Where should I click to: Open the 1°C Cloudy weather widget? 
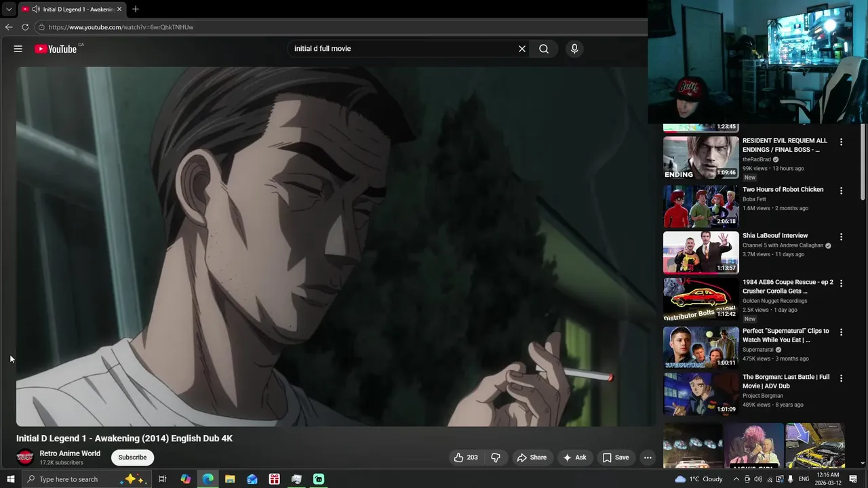698,479
